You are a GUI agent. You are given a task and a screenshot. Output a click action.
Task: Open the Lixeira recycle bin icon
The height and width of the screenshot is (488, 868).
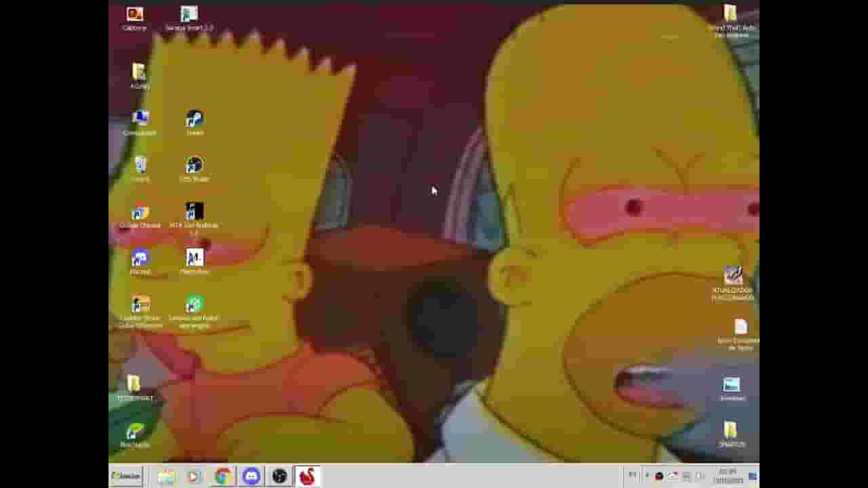pos(140,169)
